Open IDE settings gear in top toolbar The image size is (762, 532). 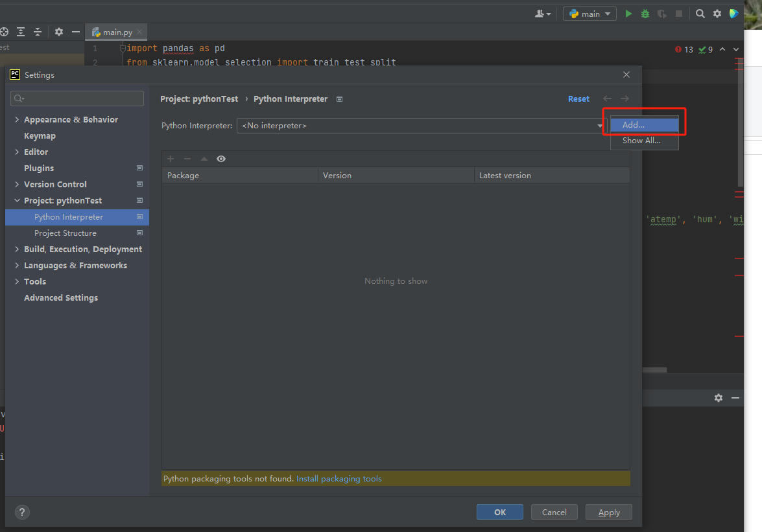click(717, 14)
